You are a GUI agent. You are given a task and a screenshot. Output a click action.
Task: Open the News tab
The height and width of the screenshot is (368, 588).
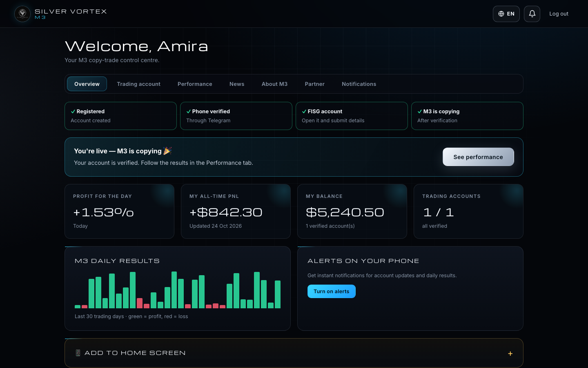coord(237,84)
